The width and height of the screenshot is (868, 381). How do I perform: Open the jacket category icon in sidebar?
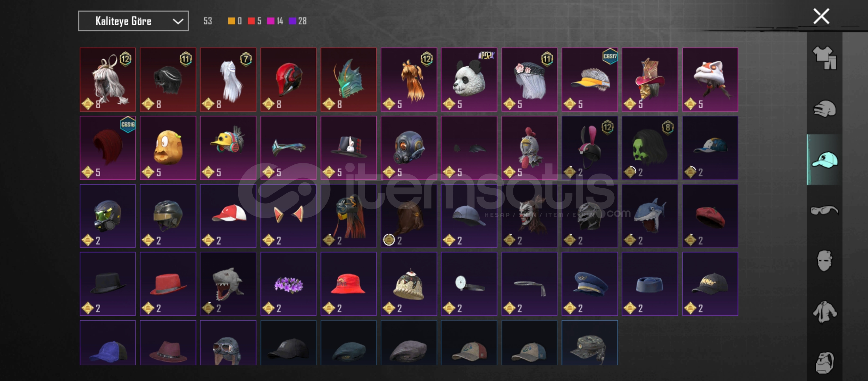coord(824,312)
